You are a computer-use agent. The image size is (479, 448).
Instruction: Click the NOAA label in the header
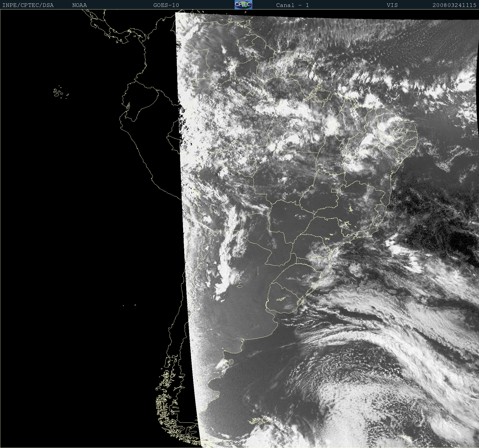(79, 5)
